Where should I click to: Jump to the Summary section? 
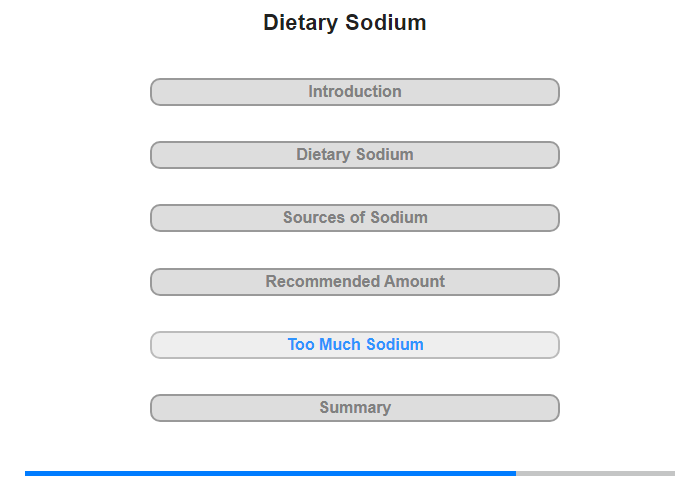355,408
